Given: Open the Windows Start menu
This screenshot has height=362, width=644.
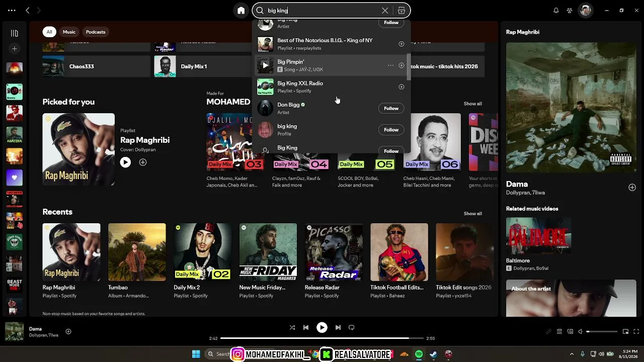Looking at the screenshot, I should click(x=196, y=354).
